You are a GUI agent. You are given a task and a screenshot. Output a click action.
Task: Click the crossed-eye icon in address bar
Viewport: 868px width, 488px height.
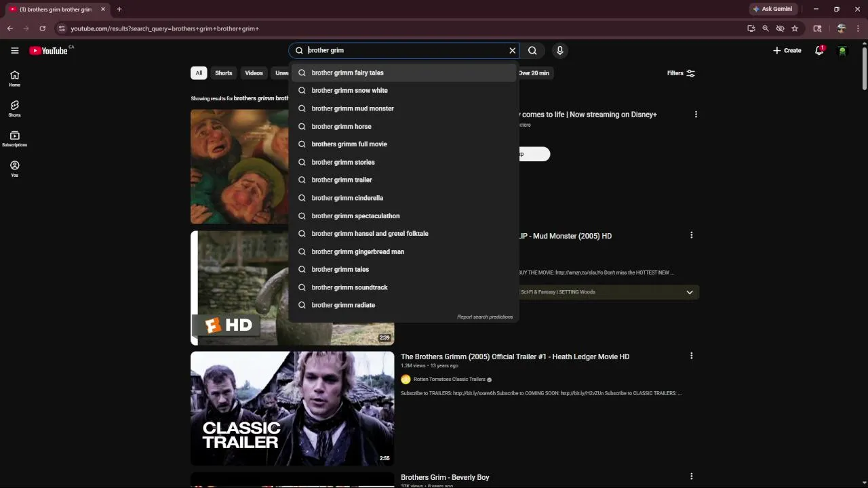[780, 28]
